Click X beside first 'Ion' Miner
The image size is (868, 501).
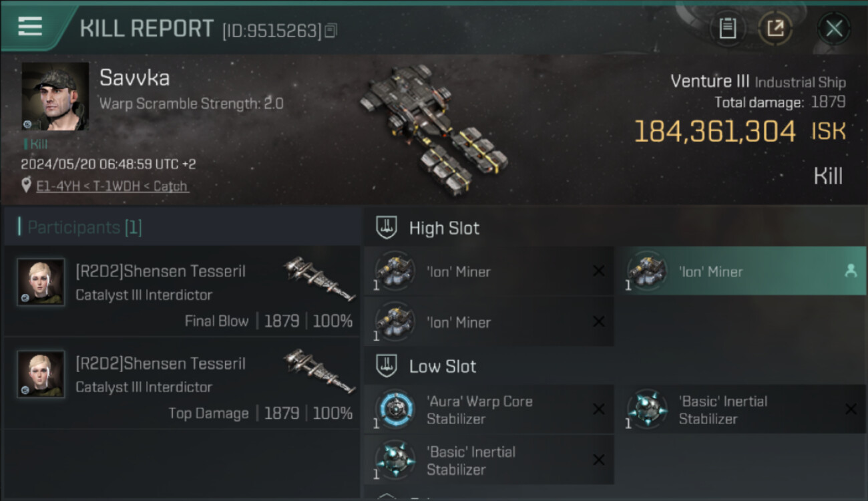(x=599, y=271)
